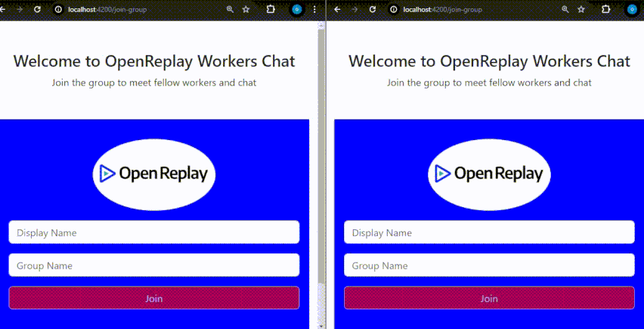Go forward in the right browser window

pos(355,9)
